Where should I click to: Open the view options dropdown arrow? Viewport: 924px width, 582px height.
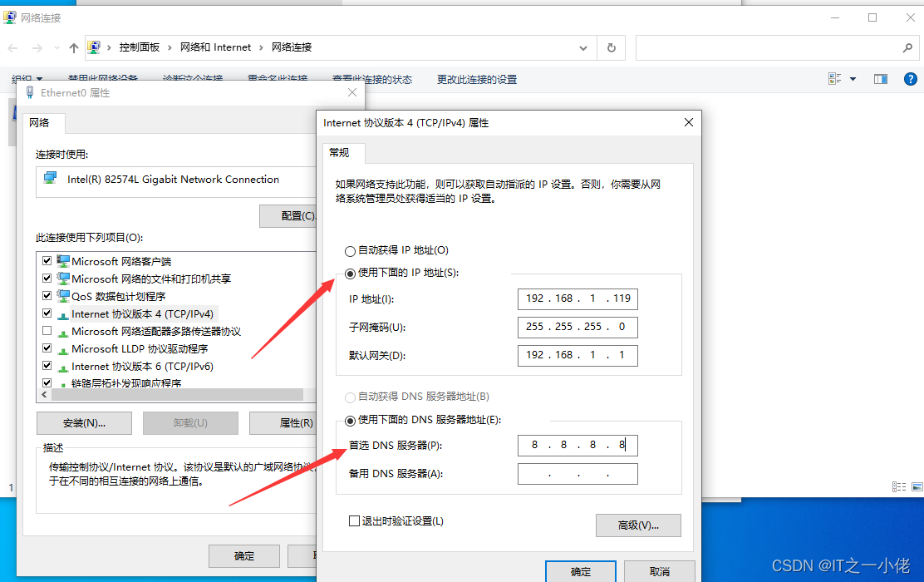coord(853,79)
